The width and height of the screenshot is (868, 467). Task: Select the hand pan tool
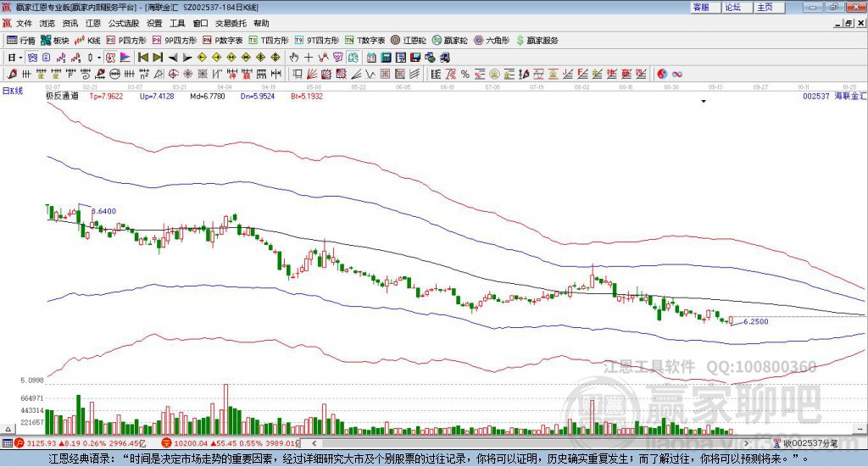click(x=293, y=58)
